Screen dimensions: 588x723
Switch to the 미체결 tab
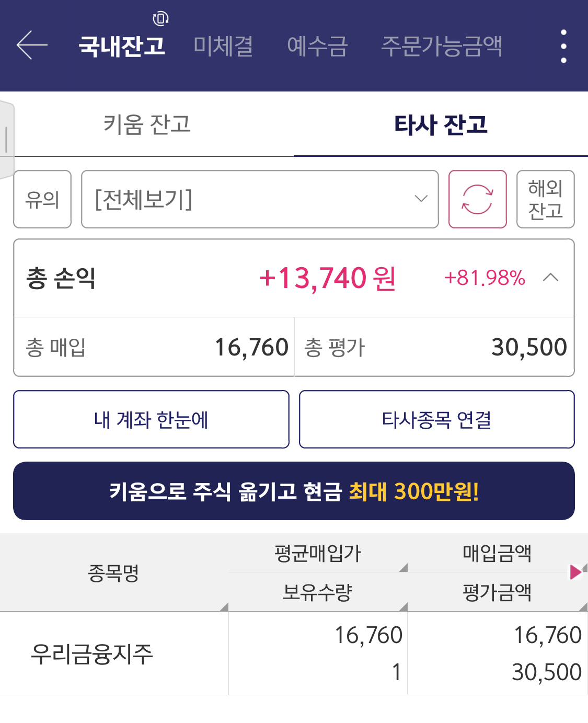223,46
